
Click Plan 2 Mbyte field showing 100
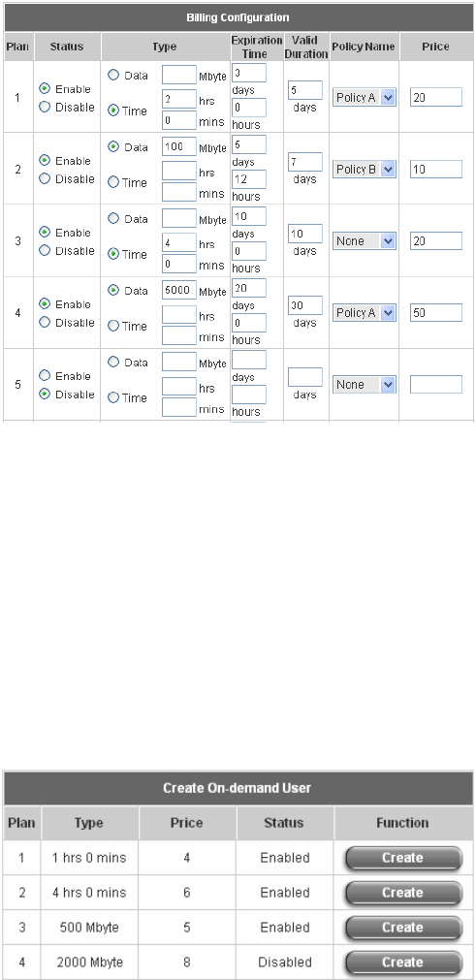coord(179,147)
